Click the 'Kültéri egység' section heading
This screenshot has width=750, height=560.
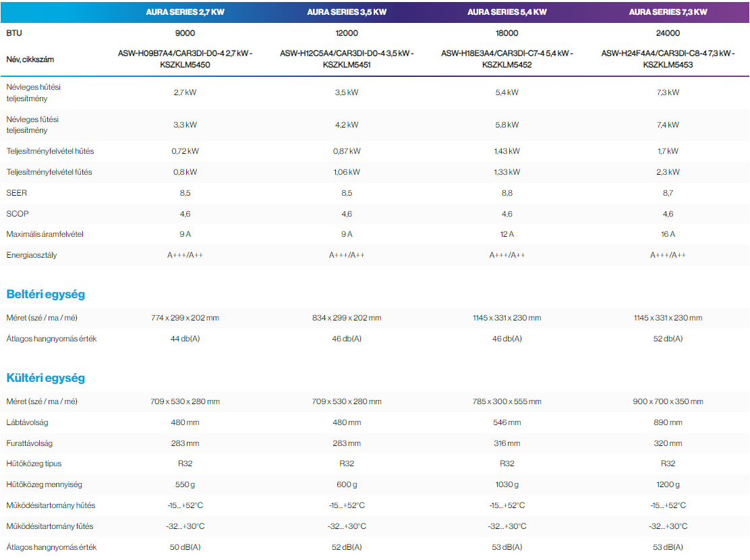[x=45, y=378]
